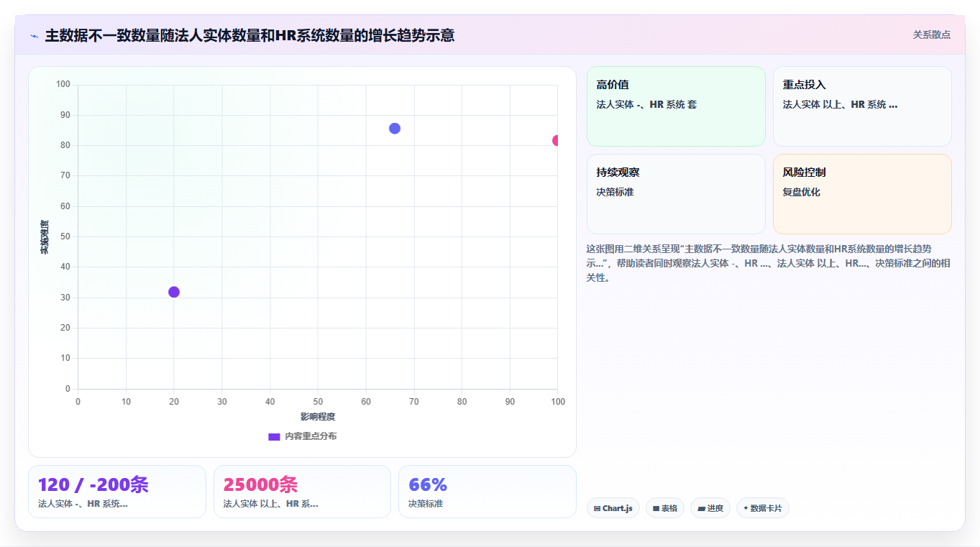Image resolution: width=980 pixels, height=547 pixels.
Task: Click the 关系散点 label in header
Action: pos(931,35)
